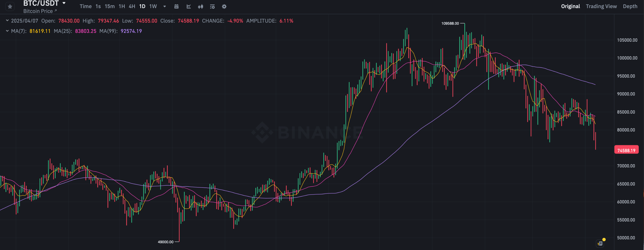Click the CHANGE value -4.90%
The height and width of the screenshot is (250, 644).
tap(235, 21)
